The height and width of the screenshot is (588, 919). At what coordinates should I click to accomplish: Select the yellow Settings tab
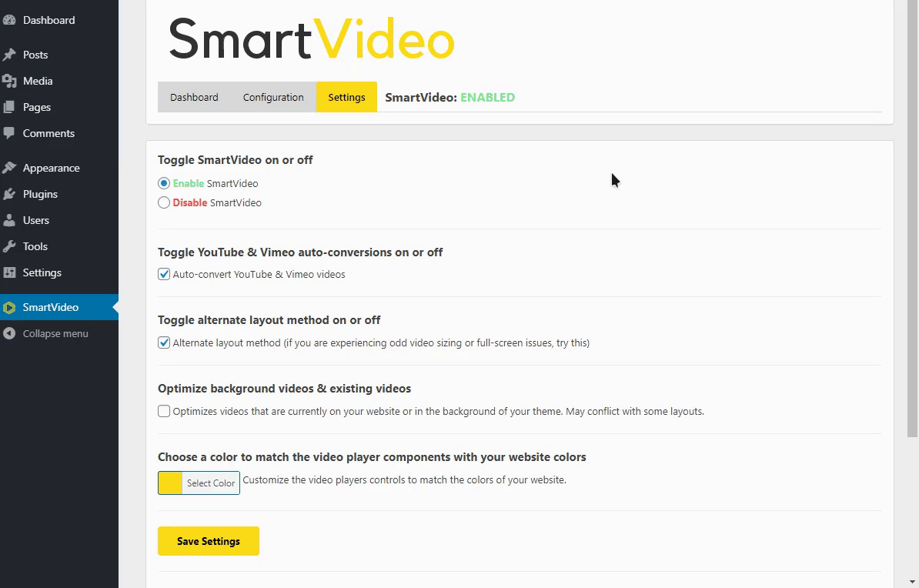pyautogui.click(x=346, y=97)
